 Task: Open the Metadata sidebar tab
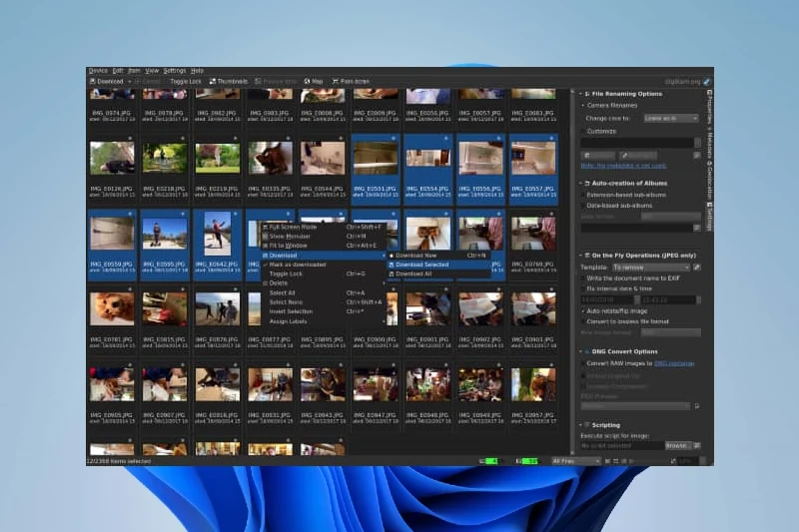click(x=709, y=144)
